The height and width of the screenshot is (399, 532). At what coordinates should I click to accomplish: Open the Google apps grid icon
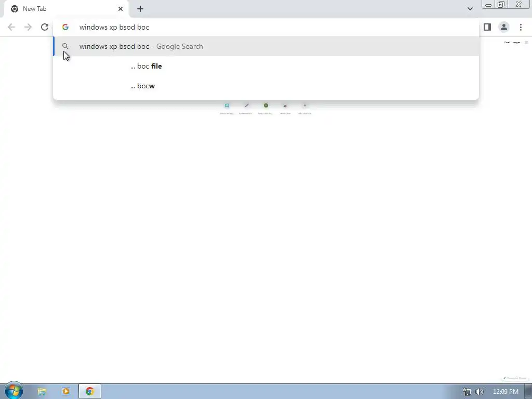[526, 43]
